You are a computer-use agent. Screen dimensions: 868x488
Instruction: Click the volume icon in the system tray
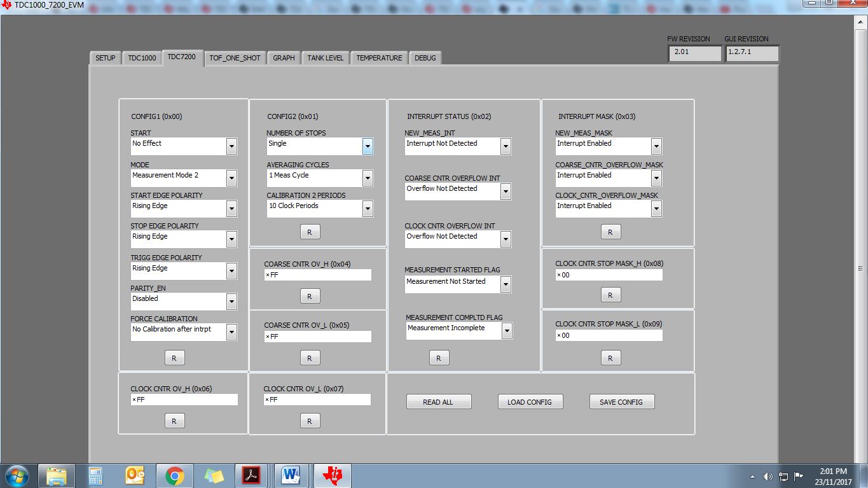[768, 477]
